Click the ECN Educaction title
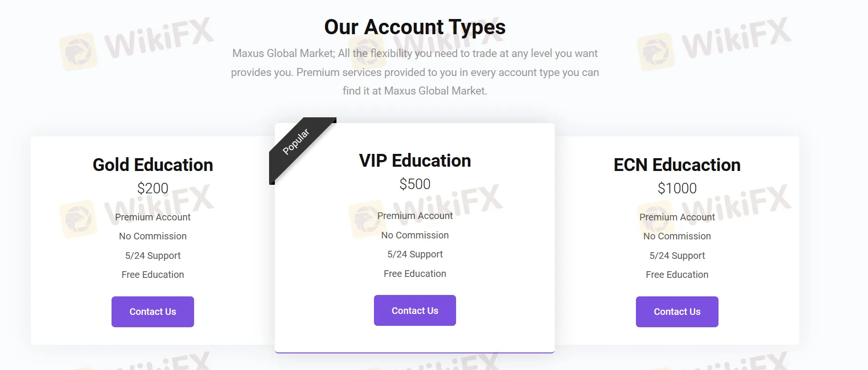Image resolution: width=868 pixels, height=370 pixels. point(677,165)
